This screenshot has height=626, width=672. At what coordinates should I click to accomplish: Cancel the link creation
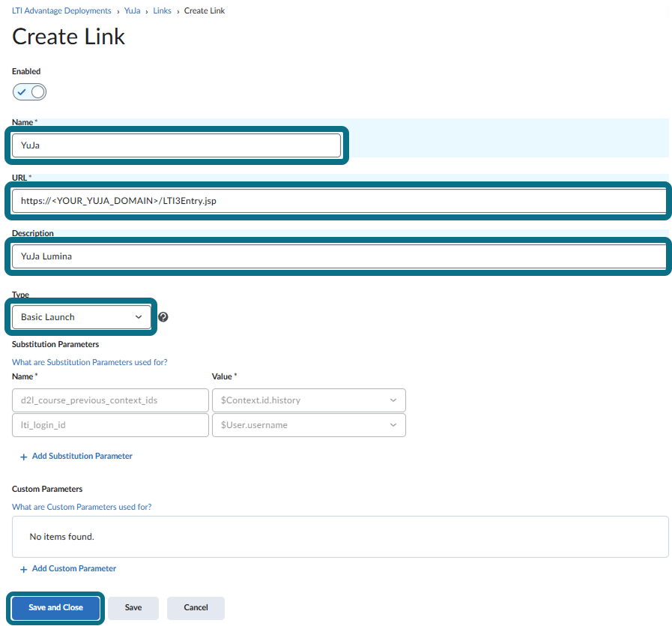(x=196, y=607)
